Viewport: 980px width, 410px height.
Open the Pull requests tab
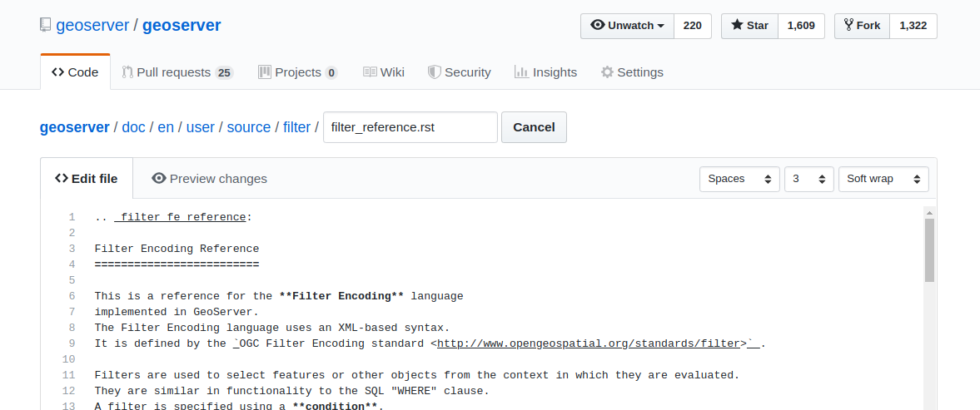click(x=177, y=72)
